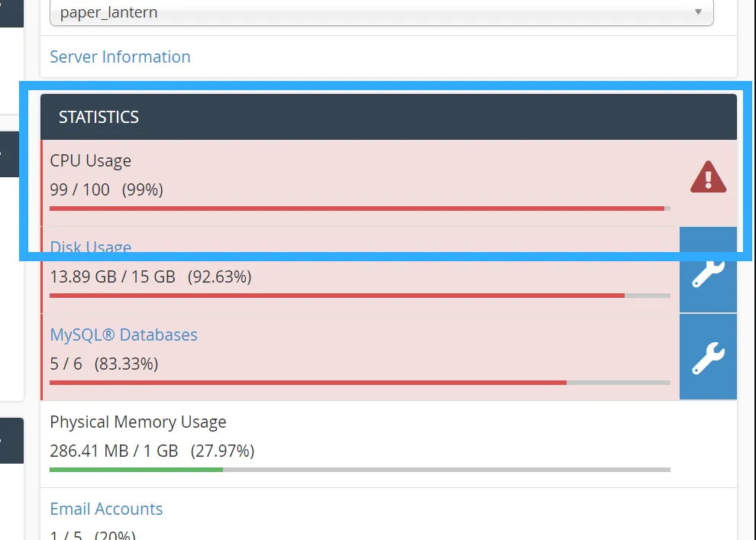Viewport: 756px width, 540px height.
Task: Click the STATISTICS panel header
Action: 389,117
